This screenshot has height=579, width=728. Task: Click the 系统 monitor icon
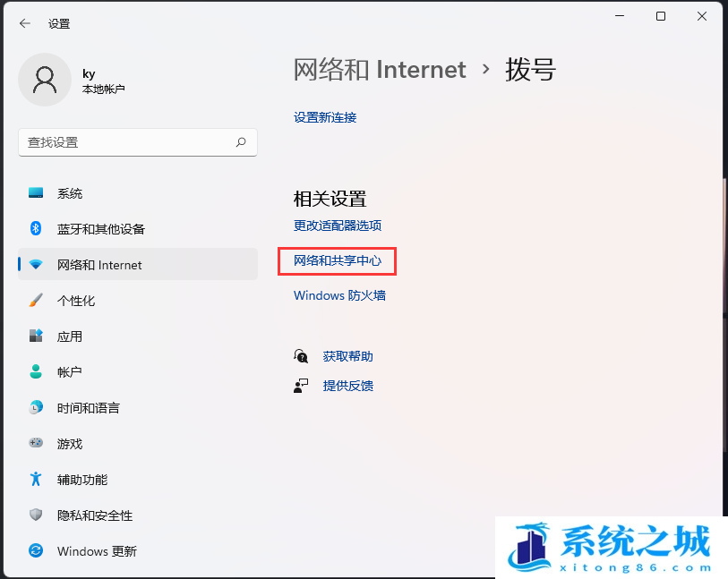(36, 193)
